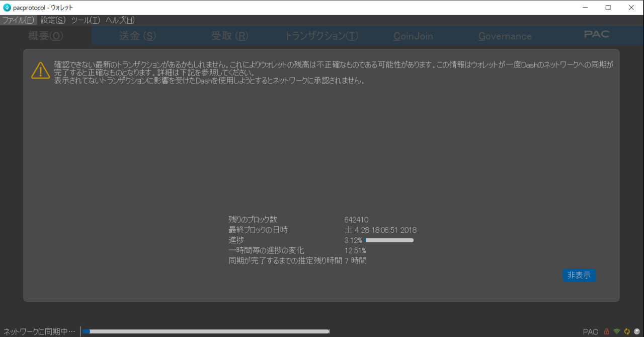Screen dimensions: 644x337
Task: Open the ファイル(F) menu
Action: (18, 20)
